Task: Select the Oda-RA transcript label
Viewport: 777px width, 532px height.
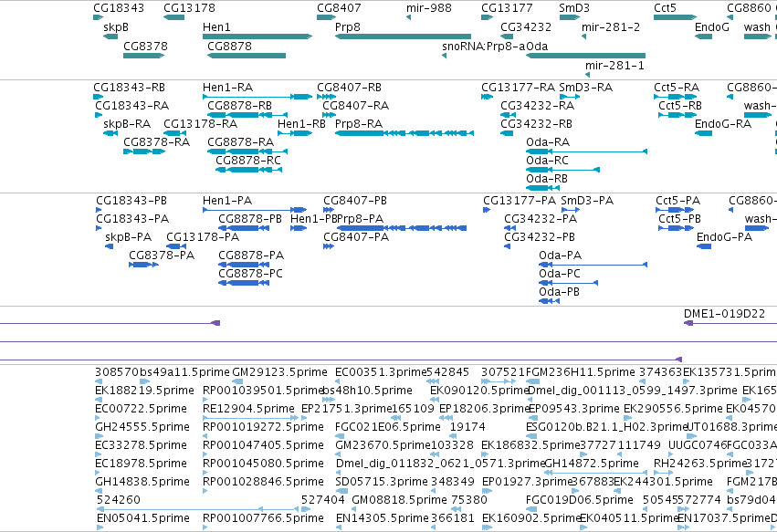Action: (x=548, y=142)
